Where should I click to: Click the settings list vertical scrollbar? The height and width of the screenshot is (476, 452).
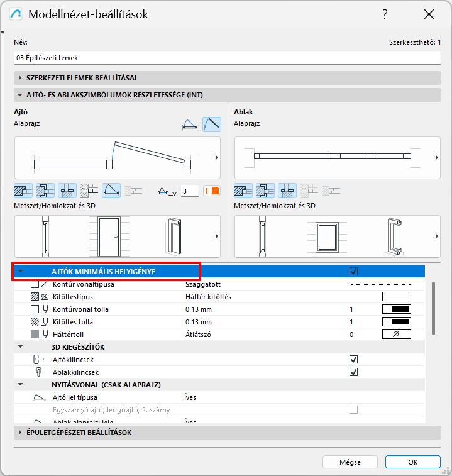pos(434,309)
